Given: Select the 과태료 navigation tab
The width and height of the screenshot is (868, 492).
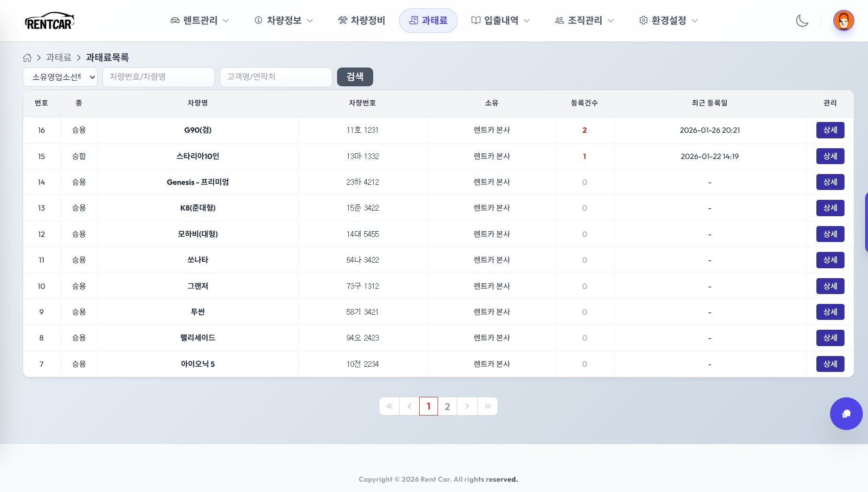Looking at the screenshot, I should 428,21.
